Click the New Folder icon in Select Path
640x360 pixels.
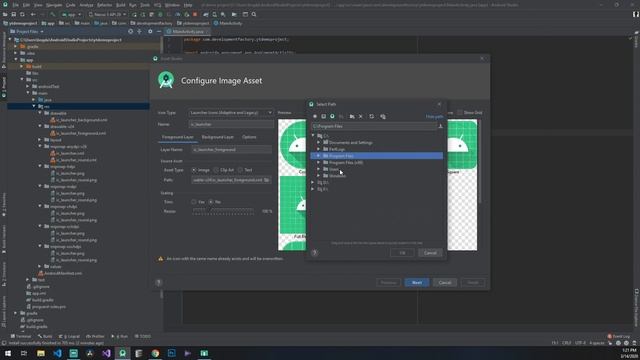352,117
